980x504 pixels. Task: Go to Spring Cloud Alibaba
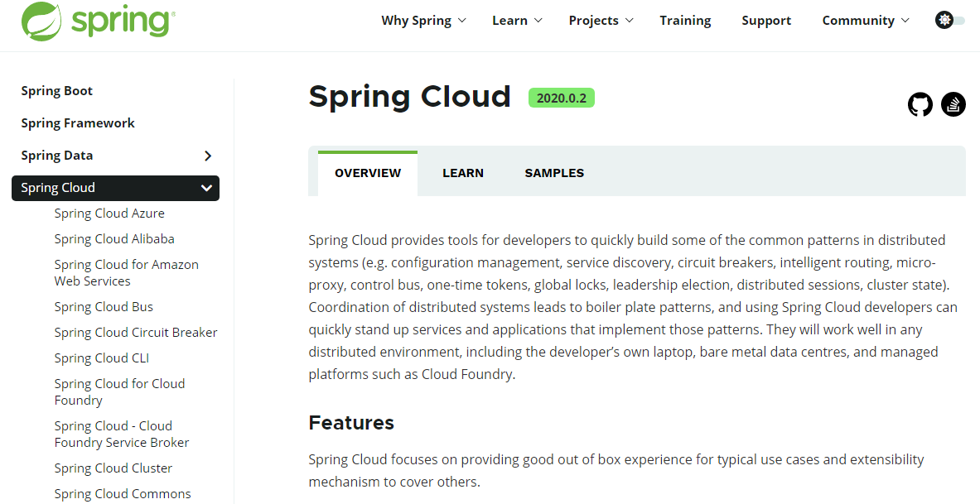pos(114,238)
